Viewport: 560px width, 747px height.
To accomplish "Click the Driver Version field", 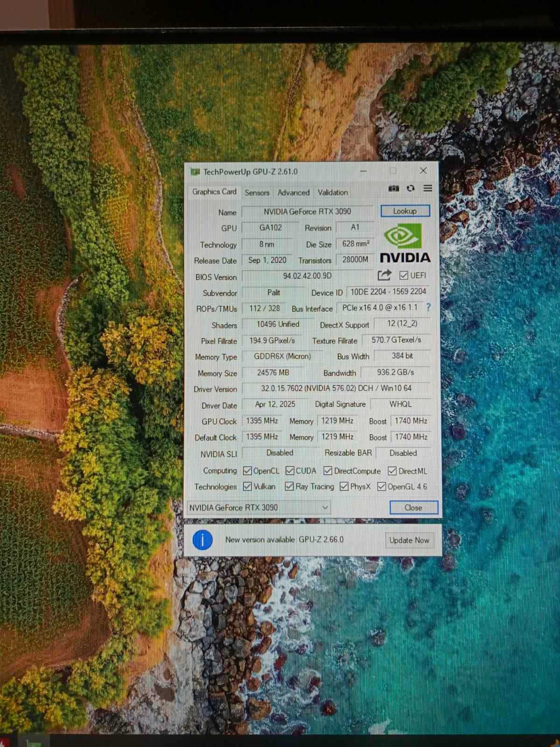I will pyautogui.click(x=336, y=388).
